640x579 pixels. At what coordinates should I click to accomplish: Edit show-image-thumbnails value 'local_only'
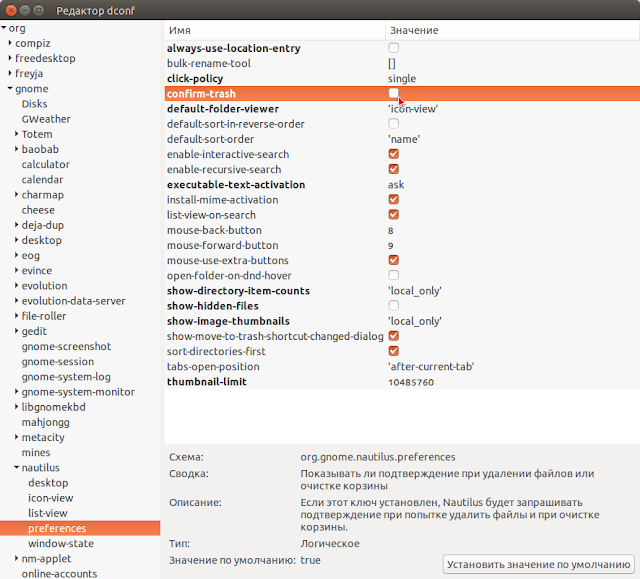click(x=414, y=321)
